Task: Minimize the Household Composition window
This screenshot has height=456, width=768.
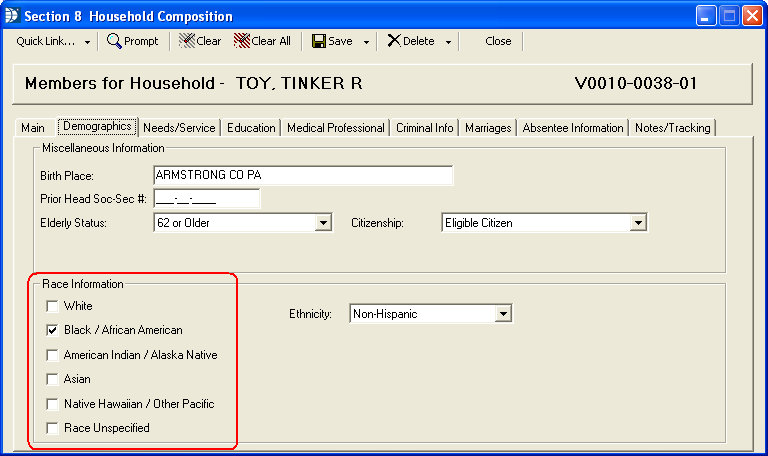Action: click(706, 16)
